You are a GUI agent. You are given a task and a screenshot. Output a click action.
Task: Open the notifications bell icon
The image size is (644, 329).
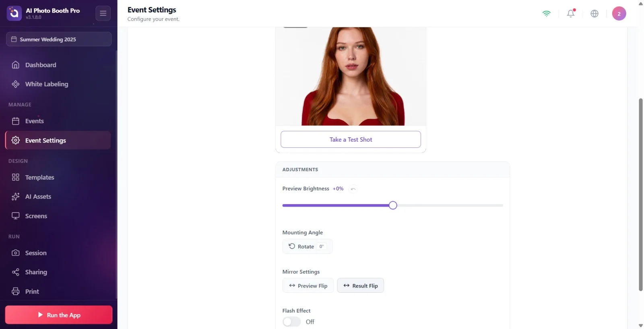pyautogui.click(x=571, y=13)
